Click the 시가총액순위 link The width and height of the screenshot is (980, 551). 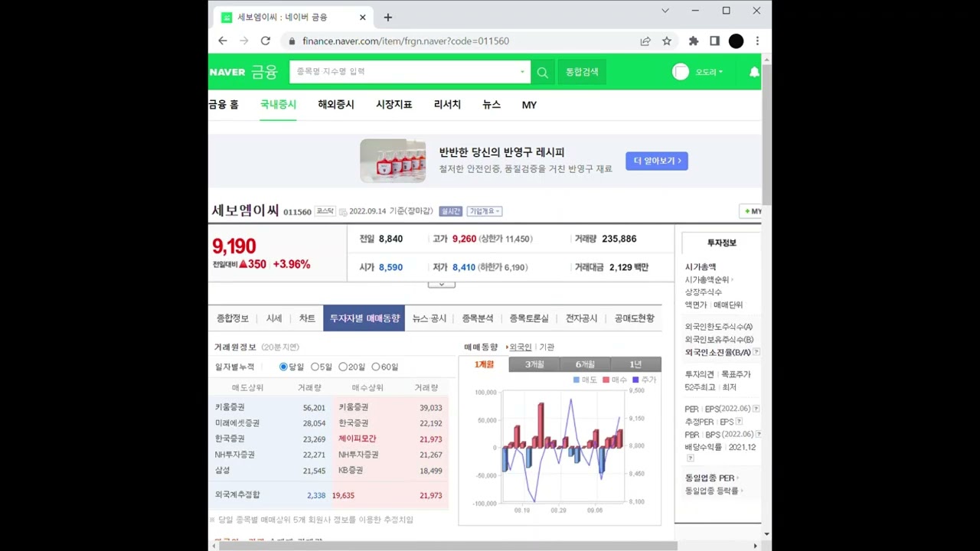(x=707, y=280)
